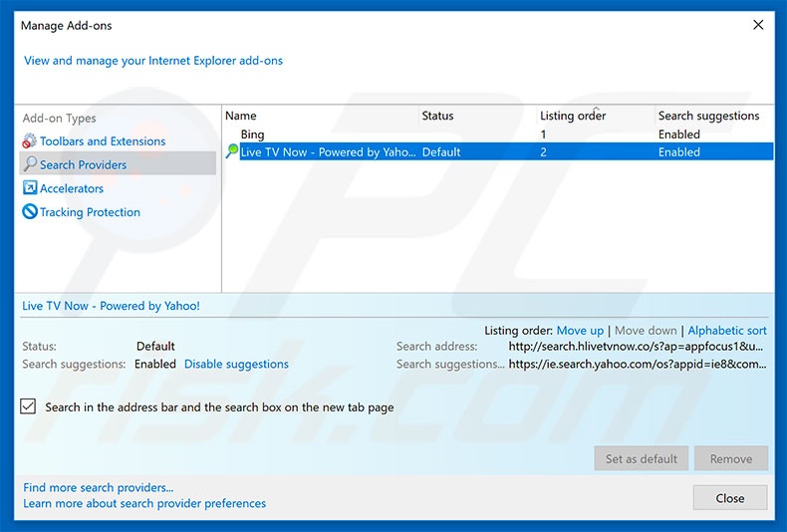Click the Default status cell of Live TV Now

tap(440, 152)
